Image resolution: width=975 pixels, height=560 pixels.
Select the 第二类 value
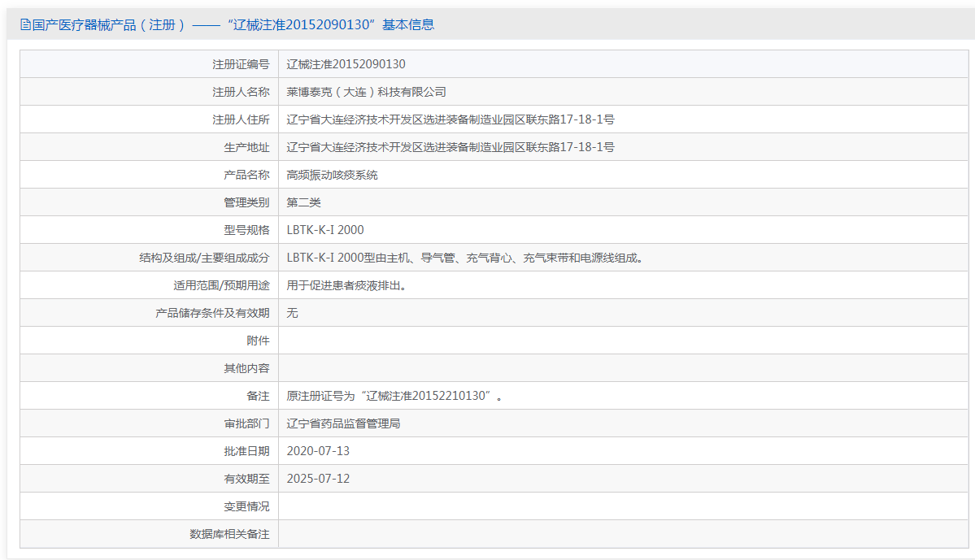coord(303,202)
